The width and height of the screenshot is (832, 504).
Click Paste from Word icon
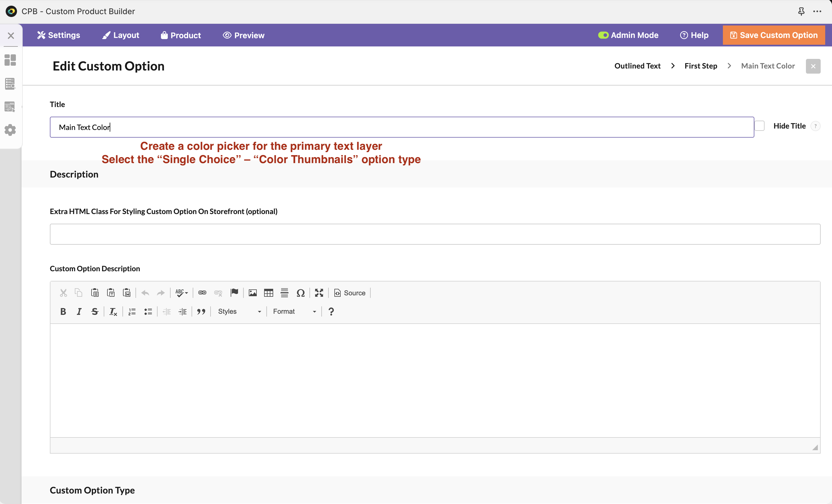tap(127, 293)
